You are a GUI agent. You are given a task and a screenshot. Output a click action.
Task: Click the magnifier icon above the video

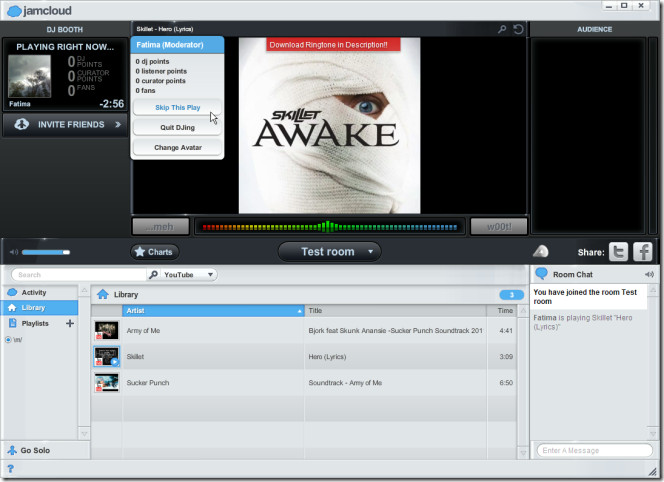[x=502, y=30]
